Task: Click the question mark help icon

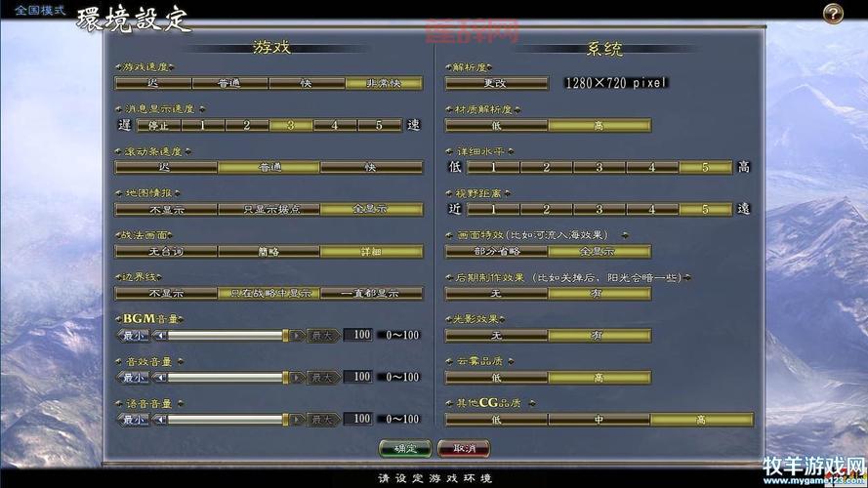Action: pos(832,14)
